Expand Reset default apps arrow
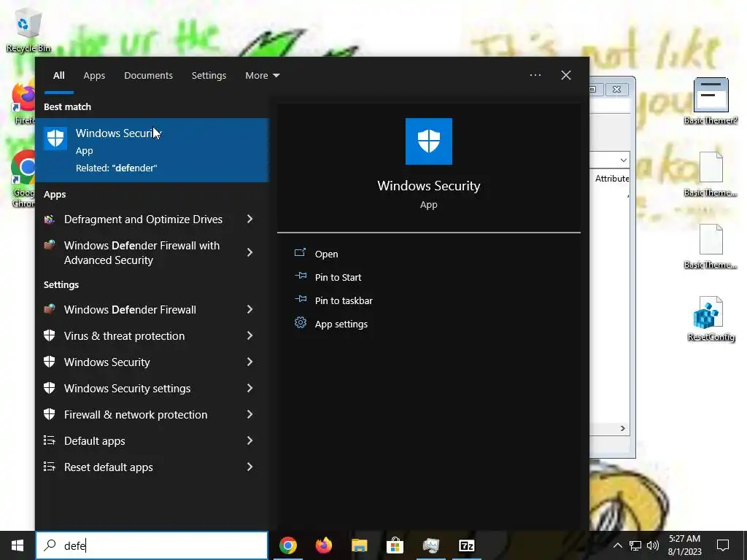Image resolution: width=747 pixels, height=560 pixels. point(249,467)
